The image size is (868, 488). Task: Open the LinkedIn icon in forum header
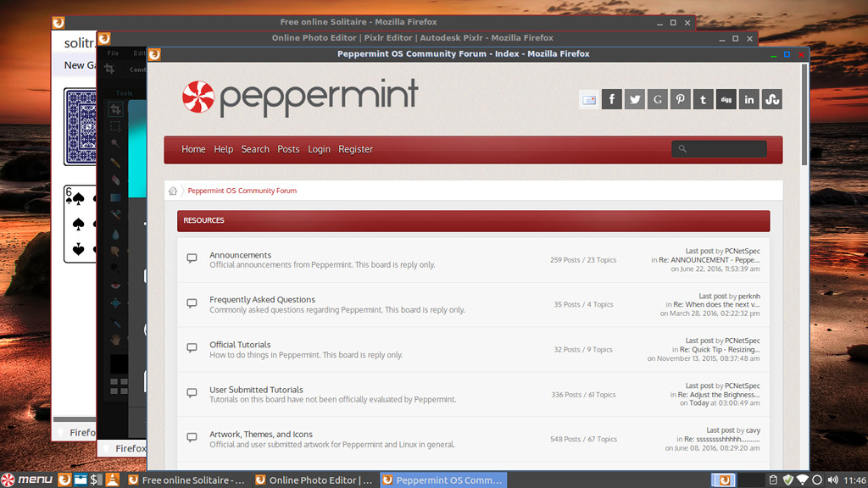tap(749, 100)
